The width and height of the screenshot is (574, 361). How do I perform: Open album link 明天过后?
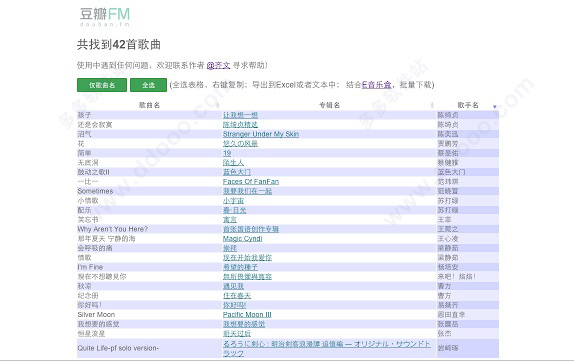tap(237, 334)
